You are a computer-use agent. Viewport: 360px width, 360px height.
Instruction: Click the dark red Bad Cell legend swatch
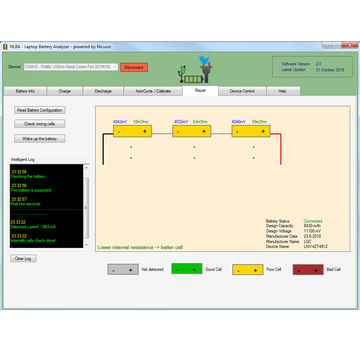click(x=308, y=269)
